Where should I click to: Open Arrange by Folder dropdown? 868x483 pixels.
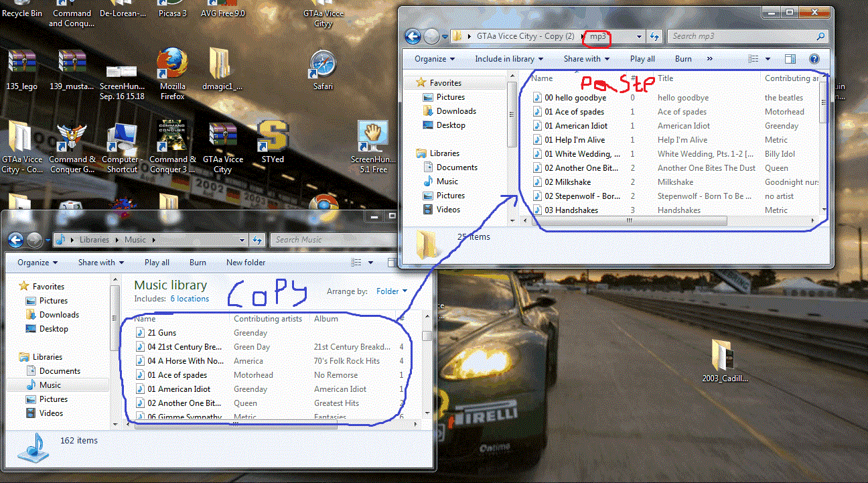pyautogui.click(x=392, y=291)
